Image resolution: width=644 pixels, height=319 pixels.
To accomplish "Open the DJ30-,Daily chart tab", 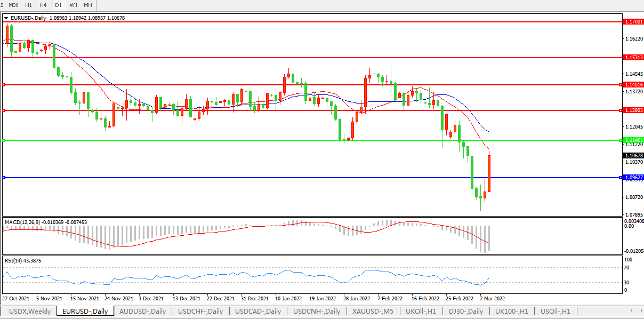I will (x=466, y=311).
